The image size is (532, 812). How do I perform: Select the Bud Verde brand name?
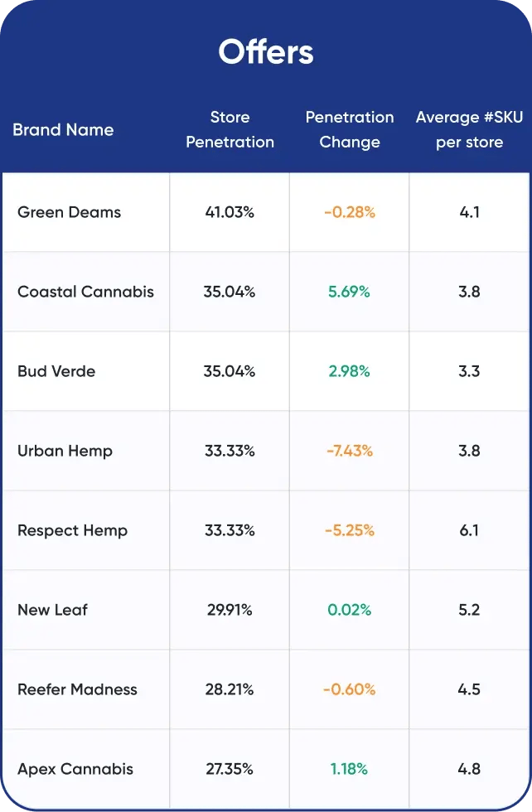click(56, 371)
